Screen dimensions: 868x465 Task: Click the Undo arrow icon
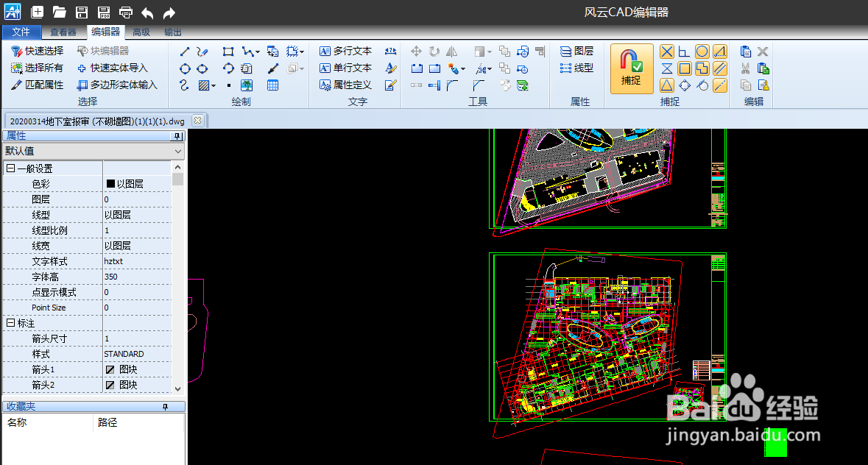(147, 13)
